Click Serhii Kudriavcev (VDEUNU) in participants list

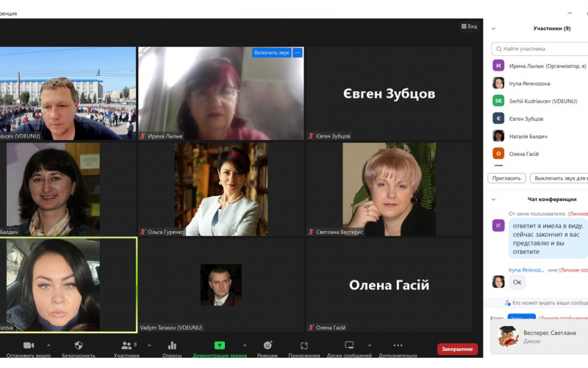(x=543, y=101)
